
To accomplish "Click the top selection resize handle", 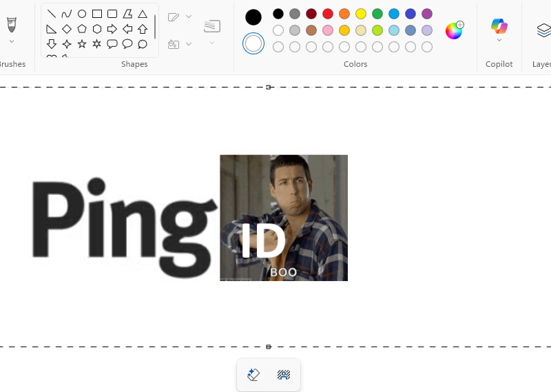I will 269,87.
